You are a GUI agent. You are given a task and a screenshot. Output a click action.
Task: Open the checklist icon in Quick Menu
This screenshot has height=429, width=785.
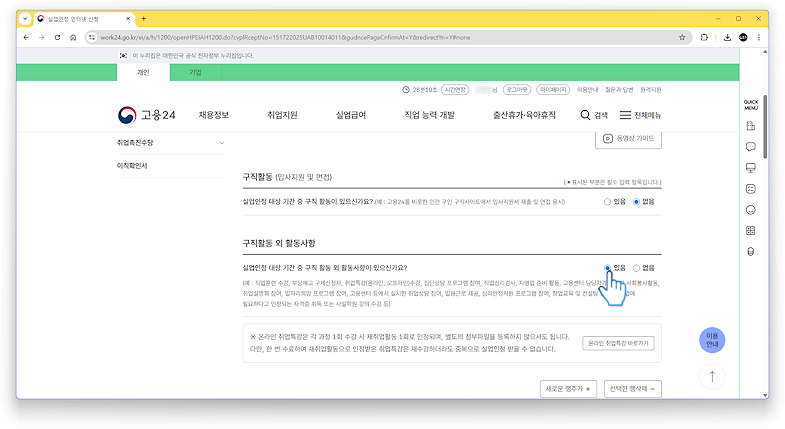(x=750, y=189)
